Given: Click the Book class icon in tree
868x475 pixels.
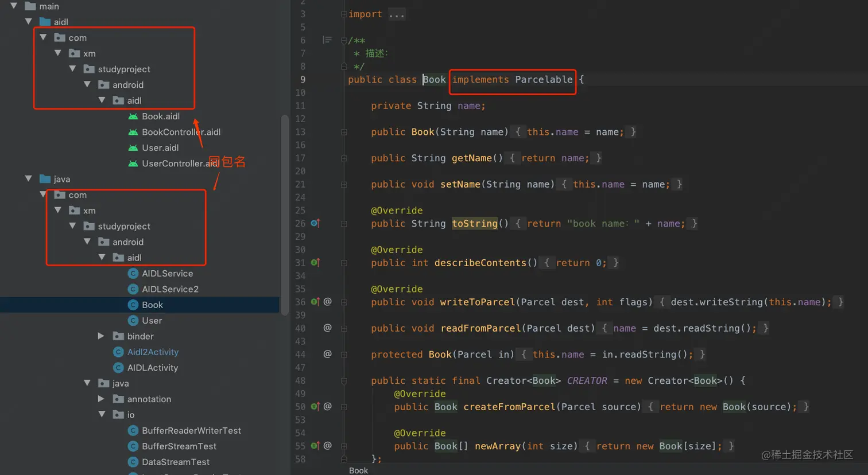Looking at the screenshot, I should [x=133, y=305].
